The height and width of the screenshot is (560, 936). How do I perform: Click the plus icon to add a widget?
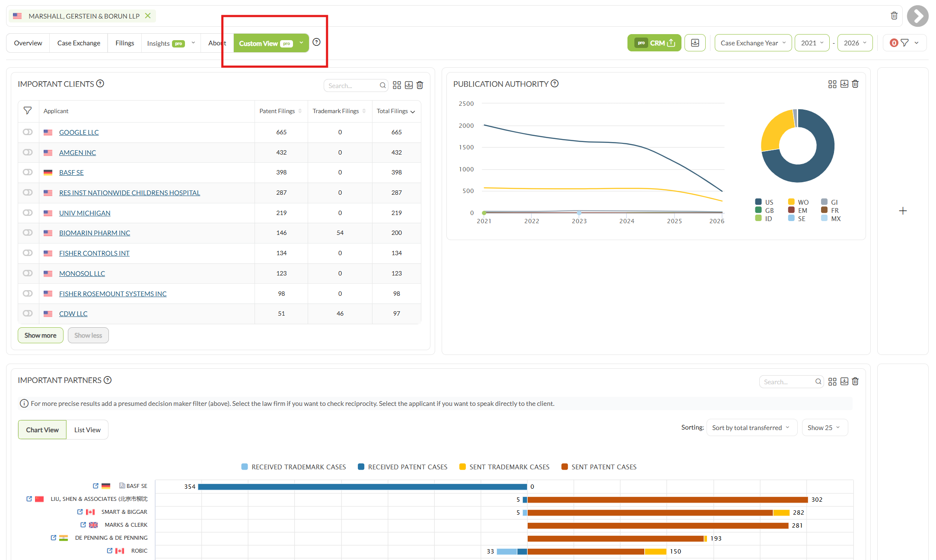tap(903, 211)
